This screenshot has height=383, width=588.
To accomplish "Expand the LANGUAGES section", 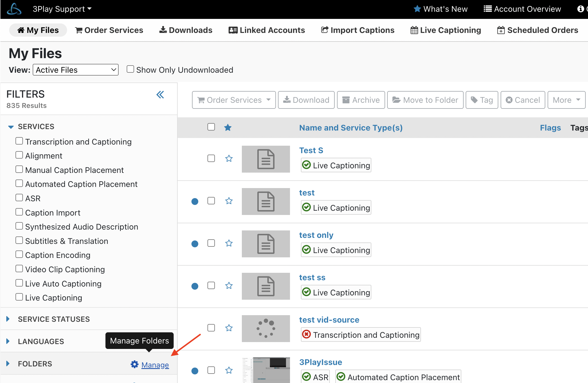I will point(8,341).
